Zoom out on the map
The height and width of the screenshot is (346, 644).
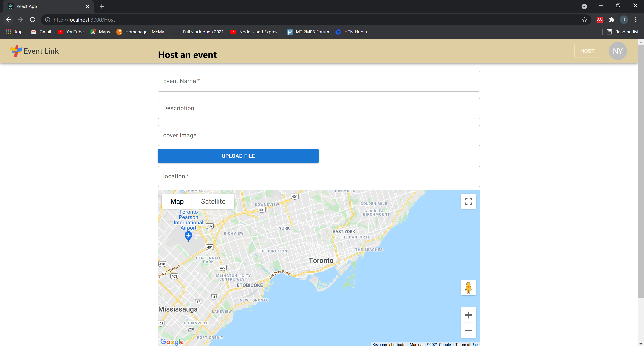468,331
